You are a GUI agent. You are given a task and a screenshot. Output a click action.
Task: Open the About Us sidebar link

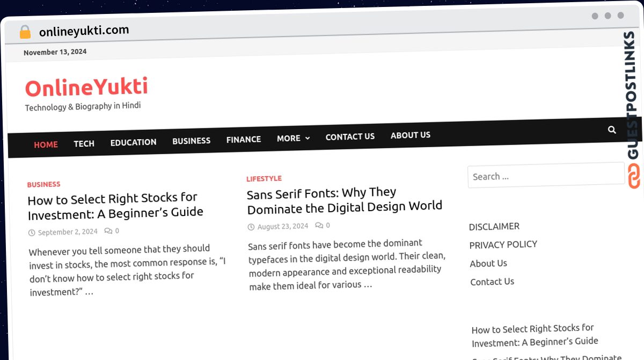488,263
